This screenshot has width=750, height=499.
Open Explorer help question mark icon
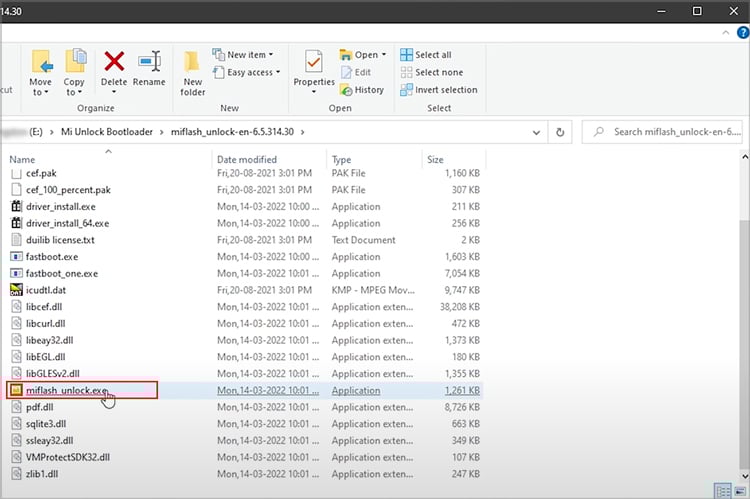point(743,32)
